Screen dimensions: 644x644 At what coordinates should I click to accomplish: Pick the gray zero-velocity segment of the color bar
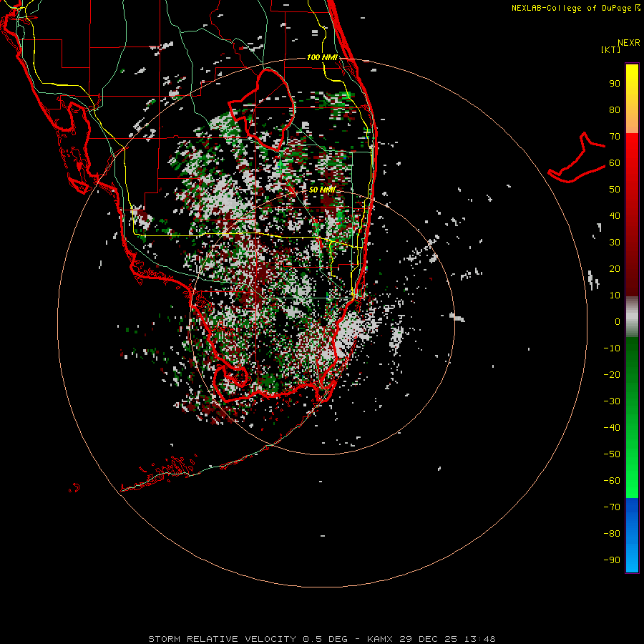632,317
